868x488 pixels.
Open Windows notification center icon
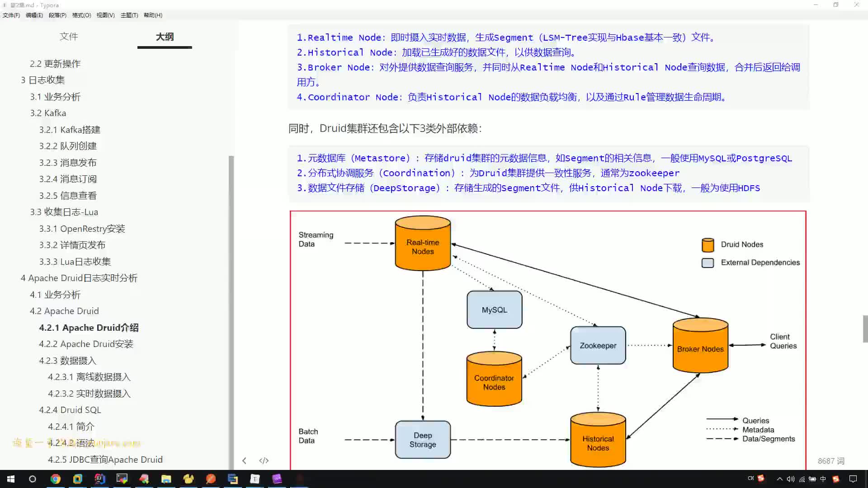point(853,479)
